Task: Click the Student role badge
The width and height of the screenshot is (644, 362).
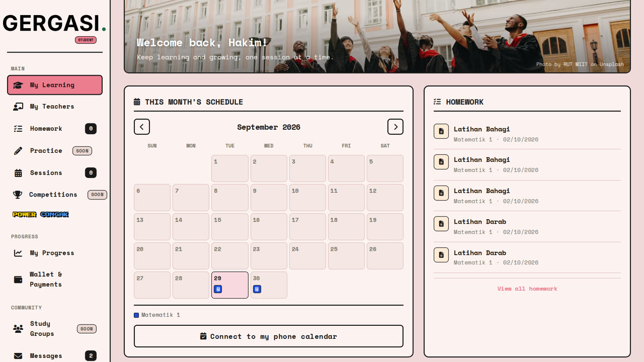Action: [x=86, y=40]
